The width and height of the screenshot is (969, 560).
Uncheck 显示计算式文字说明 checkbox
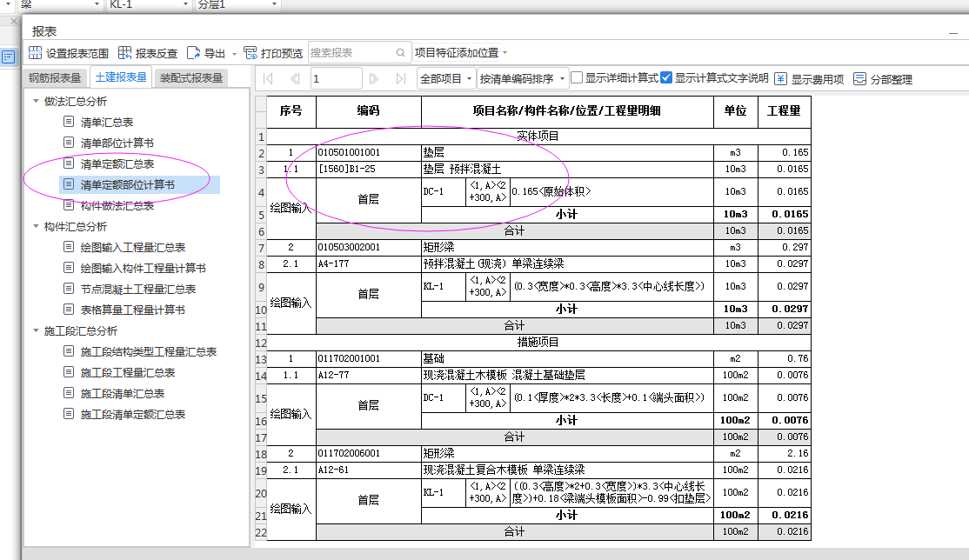point(666,77)
